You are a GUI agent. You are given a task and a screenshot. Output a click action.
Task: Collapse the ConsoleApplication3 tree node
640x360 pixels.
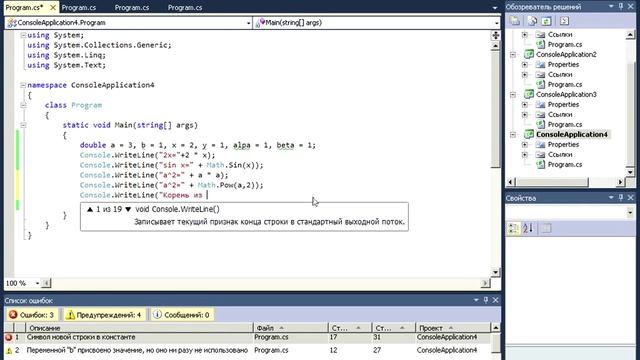click(513, 95)
